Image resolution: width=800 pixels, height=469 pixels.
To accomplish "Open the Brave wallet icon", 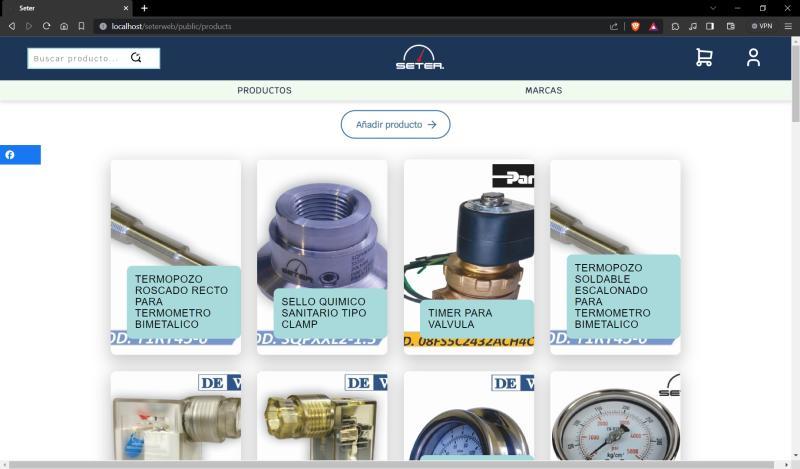I will [731, 26].
